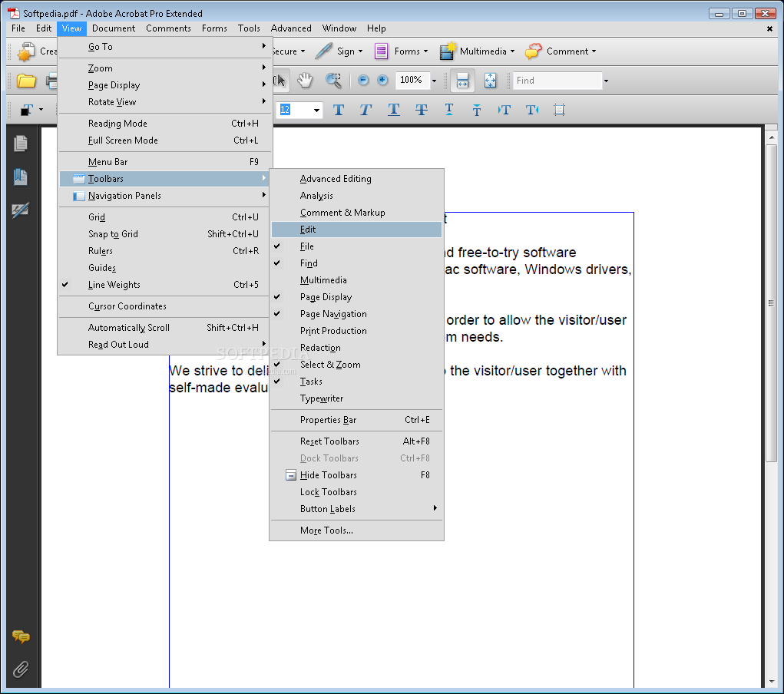Uncheck the Select & Zoom toolbar
This screenshot has height=694, width=784.
[x=356, y=365]
